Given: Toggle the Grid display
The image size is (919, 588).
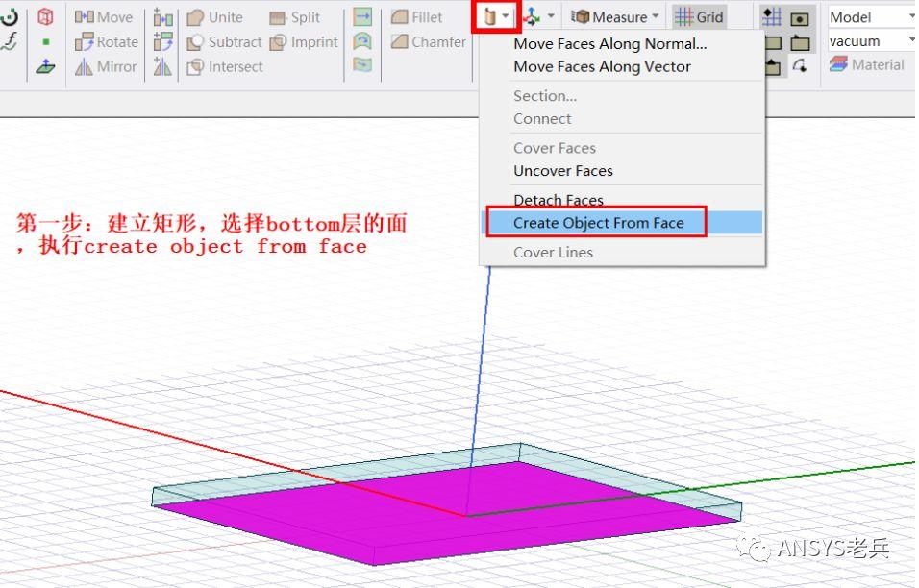Looking at the screenshot, I should click(699, 17).
